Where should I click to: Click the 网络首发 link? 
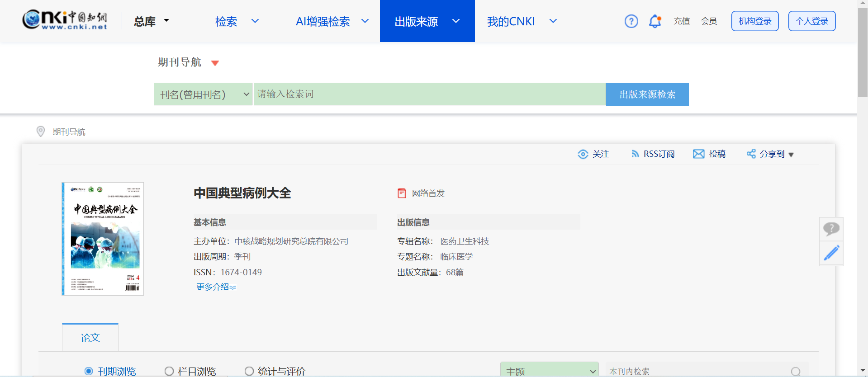coord(428,193)
